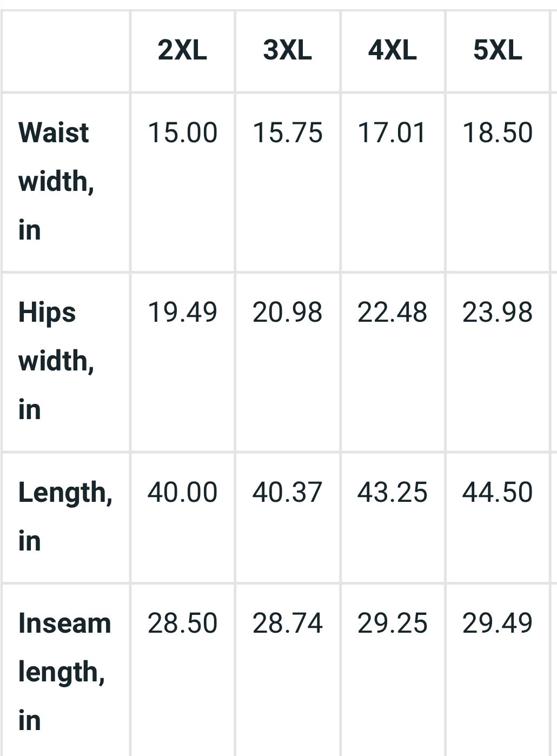The image size is (557, 756).
Task: Select waist width value 18.50
Action: [x=498, y=133]
